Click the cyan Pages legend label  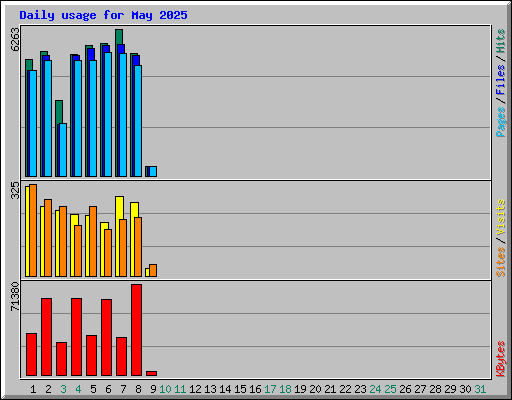coord(501,122)
